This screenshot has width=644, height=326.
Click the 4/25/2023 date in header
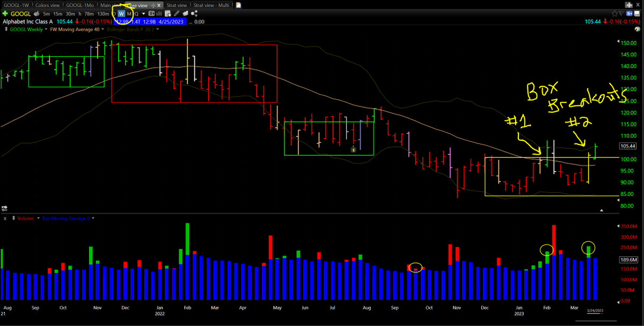[x=171, y=21]
